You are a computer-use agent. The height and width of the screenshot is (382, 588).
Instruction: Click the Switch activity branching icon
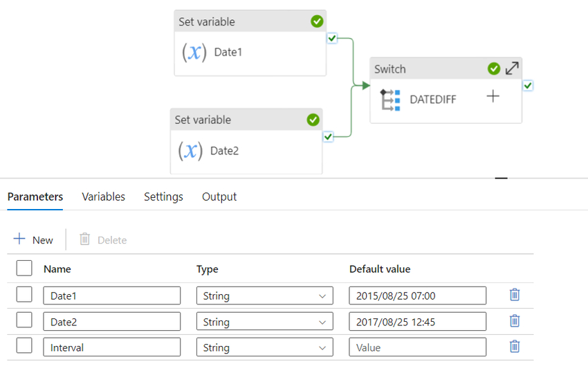(390, 100)
